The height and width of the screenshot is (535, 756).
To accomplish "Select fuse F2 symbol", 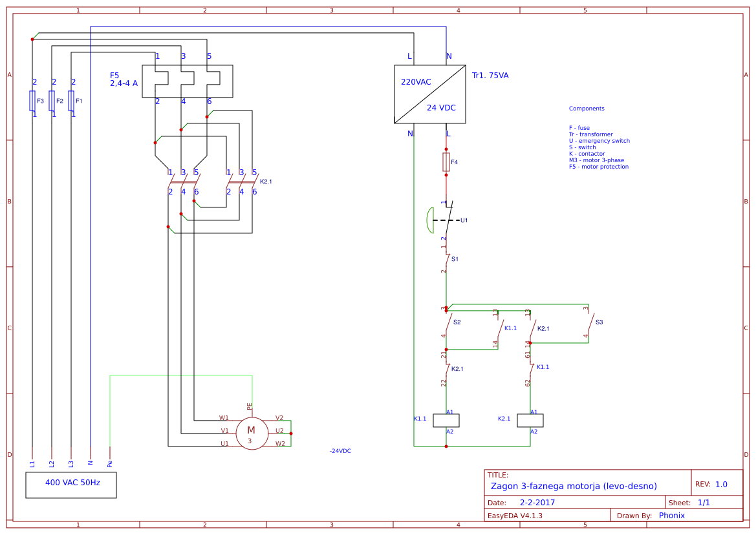I will point(53,101).
